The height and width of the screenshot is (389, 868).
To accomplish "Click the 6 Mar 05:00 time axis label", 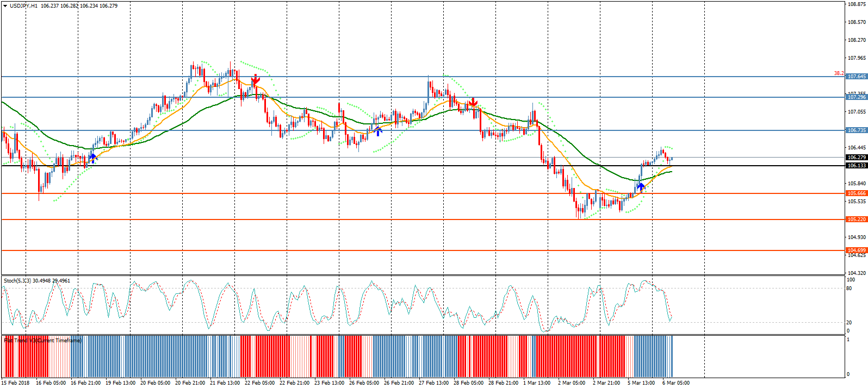I will [x=675, y=383].
